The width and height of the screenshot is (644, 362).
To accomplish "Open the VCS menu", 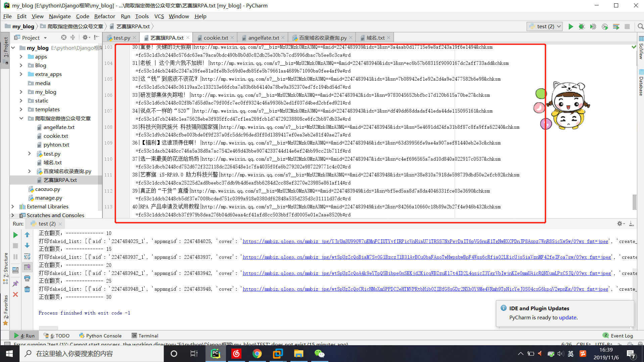I will pyautogui.click(x=159, y=16).
